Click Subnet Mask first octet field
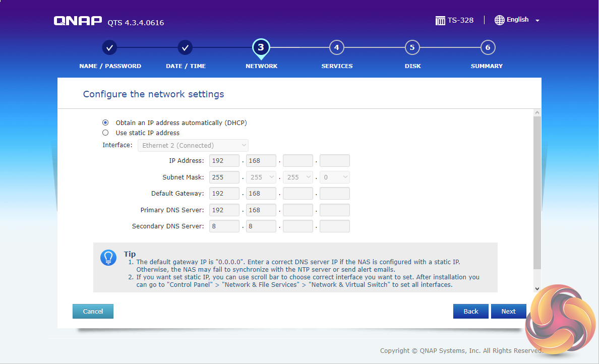599x364 pixels. pos(224,177)
